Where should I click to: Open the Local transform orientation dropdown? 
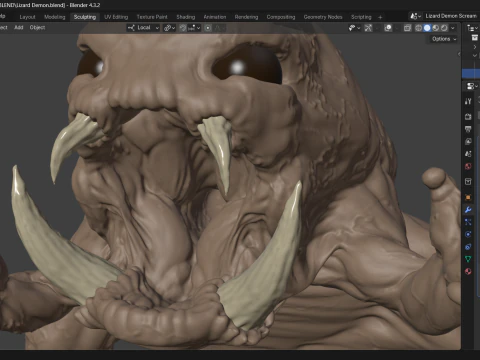point(144,28)
